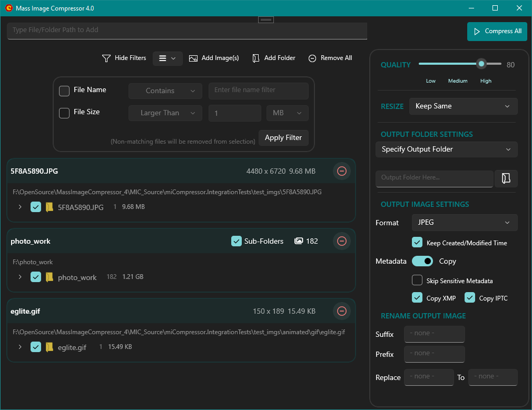532x410 pixels.
Task: Click the 4480 x 6720 dimensions text
Action: (x=266, y=171)
